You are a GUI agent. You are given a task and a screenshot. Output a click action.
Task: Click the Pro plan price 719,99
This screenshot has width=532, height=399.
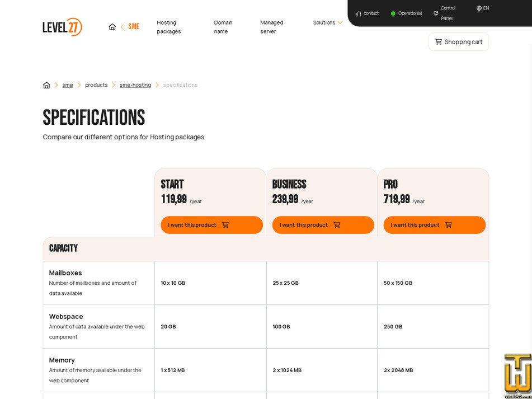(397, 199)
